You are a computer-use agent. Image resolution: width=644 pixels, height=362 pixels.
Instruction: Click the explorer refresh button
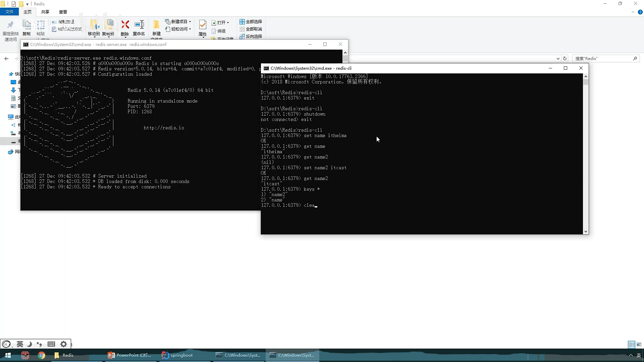(565, 59)
